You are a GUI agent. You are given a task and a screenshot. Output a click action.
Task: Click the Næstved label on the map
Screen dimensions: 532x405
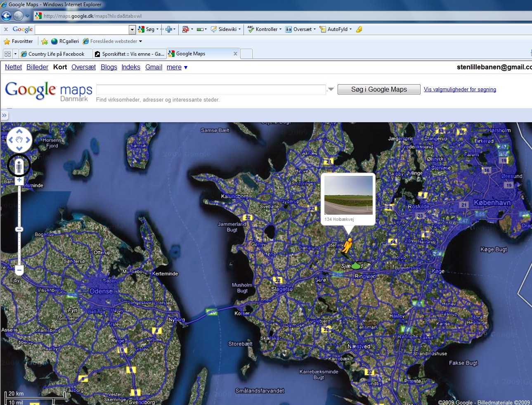click(359, 346)
